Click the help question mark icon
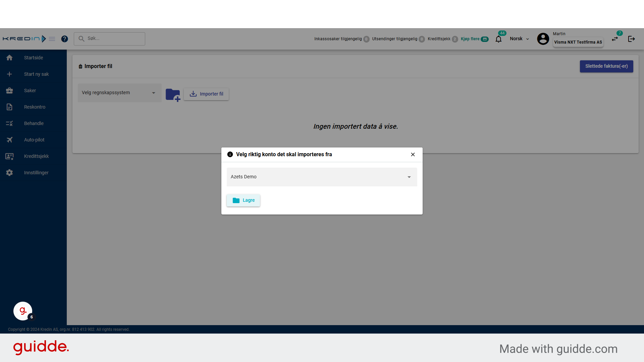The width and height of the screenshot is (644, 362). tap(64, 39)
